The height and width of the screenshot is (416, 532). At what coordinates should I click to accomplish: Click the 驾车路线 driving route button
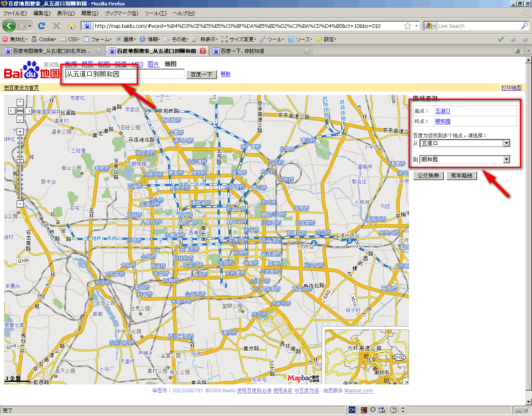(462, 176)
